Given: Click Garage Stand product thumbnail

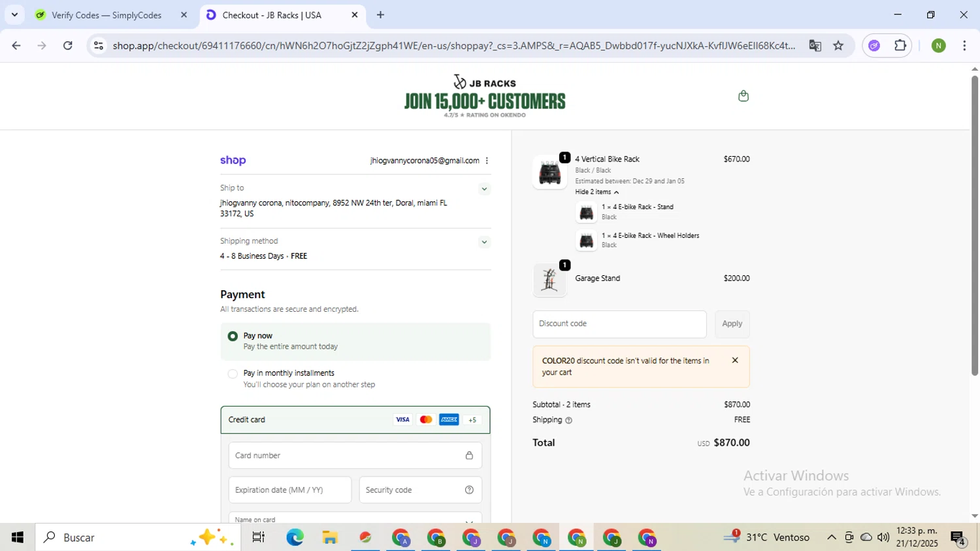Looking at the screenshot, I should click(549, 280).
